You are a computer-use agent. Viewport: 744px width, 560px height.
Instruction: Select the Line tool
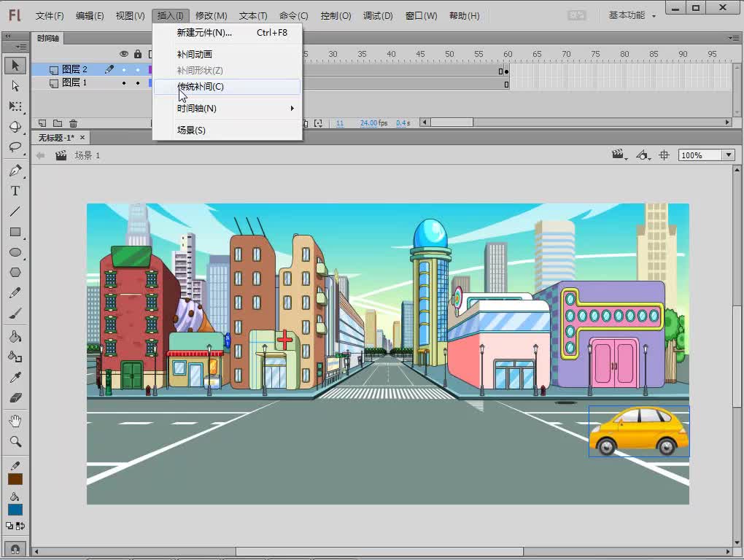pos(15,211)
